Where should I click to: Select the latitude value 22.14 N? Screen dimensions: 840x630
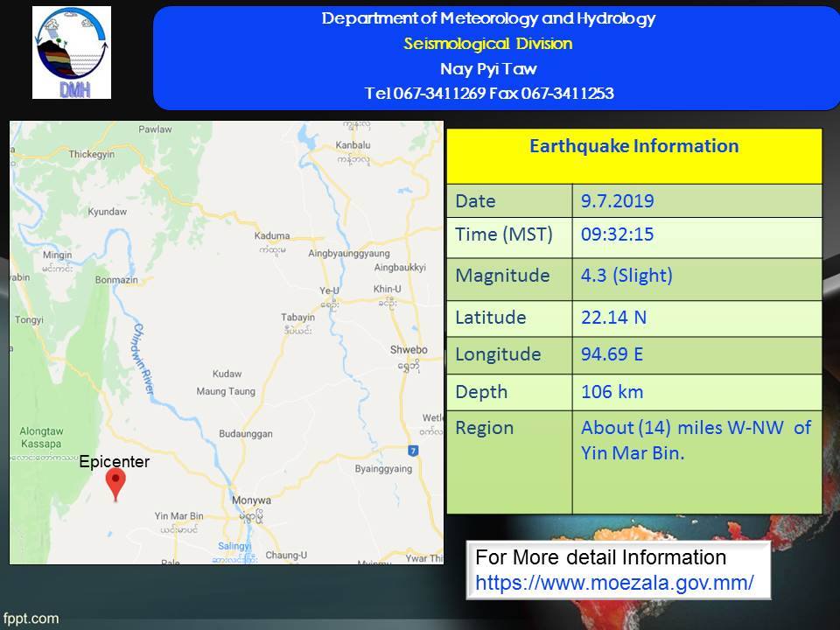coord(613,317)
